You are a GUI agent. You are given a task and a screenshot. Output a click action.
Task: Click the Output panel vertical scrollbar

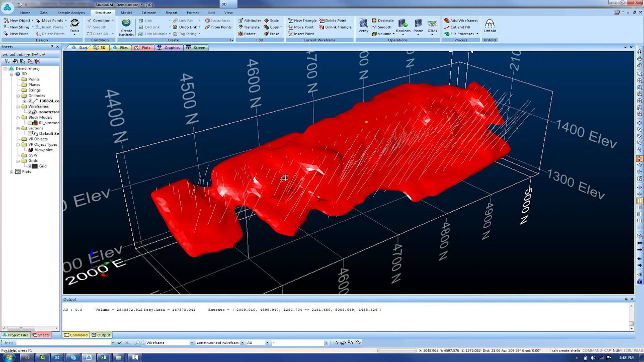pyautogui.click(x=631, y=316)
